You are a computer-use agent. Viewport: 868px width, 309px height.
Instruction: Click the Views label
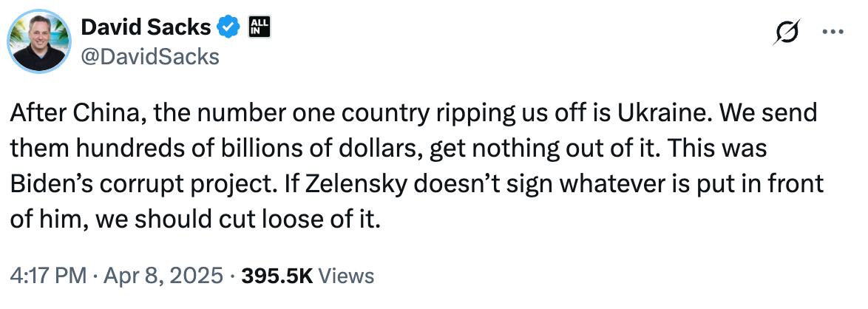click(349, 276)
